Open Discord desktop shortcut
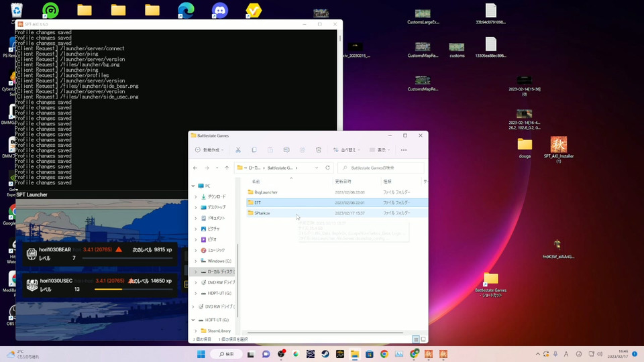 (219, 10)
